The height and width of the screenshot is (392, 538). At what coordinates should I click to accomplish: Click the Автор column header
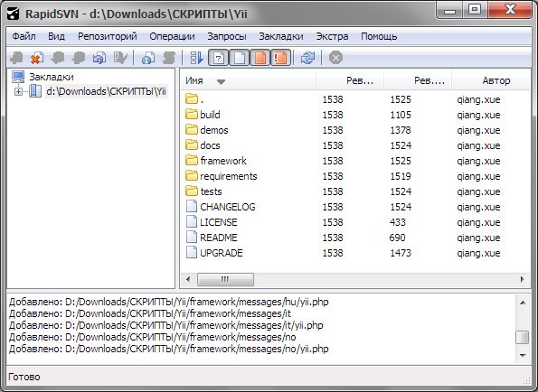(496, 81)
